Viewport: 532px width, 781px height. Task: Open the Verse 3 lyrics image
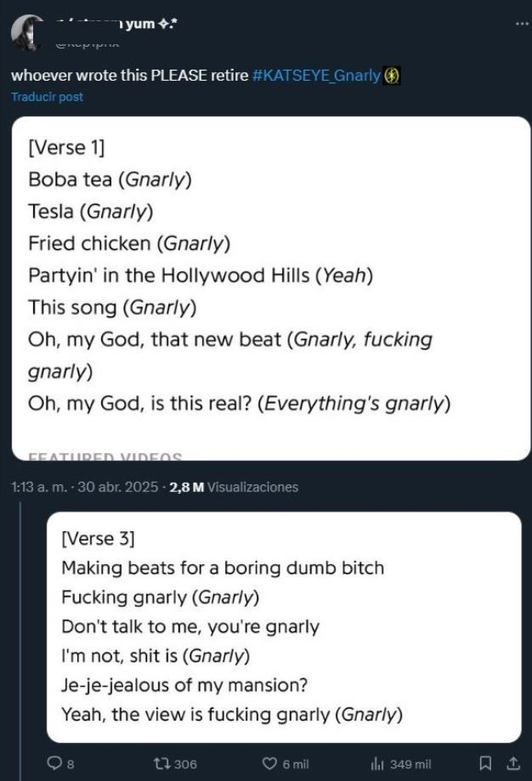point(284,627)
